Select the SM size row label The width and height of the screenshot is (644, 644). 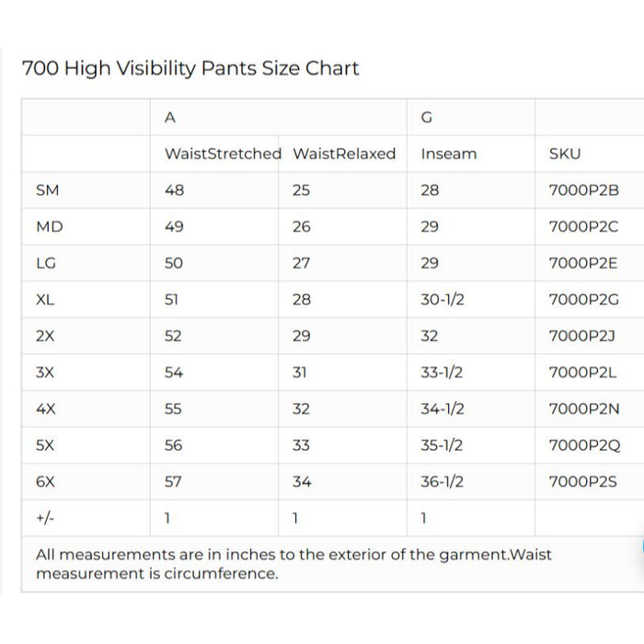coord(47,190)
